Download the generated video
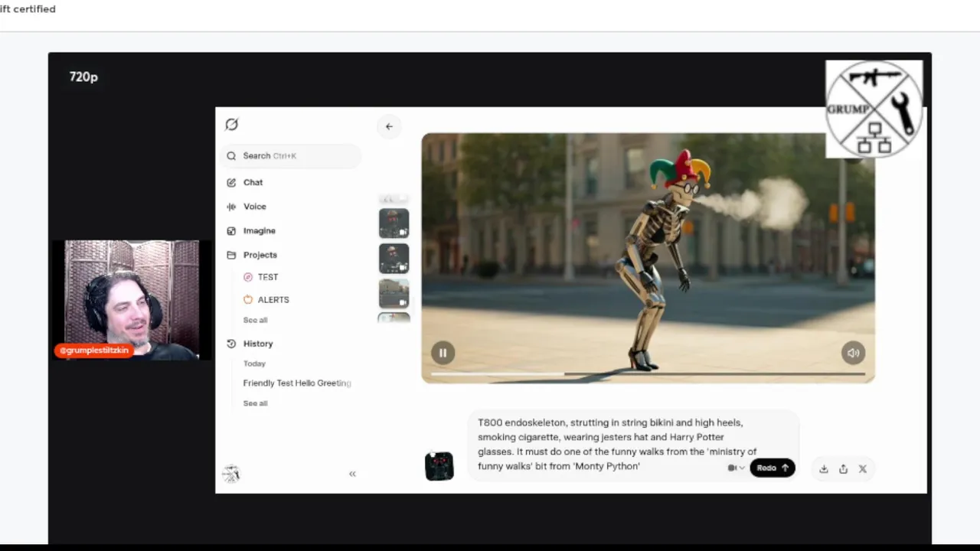The height and width of the screenshot is (551, 980). [824, 469]
